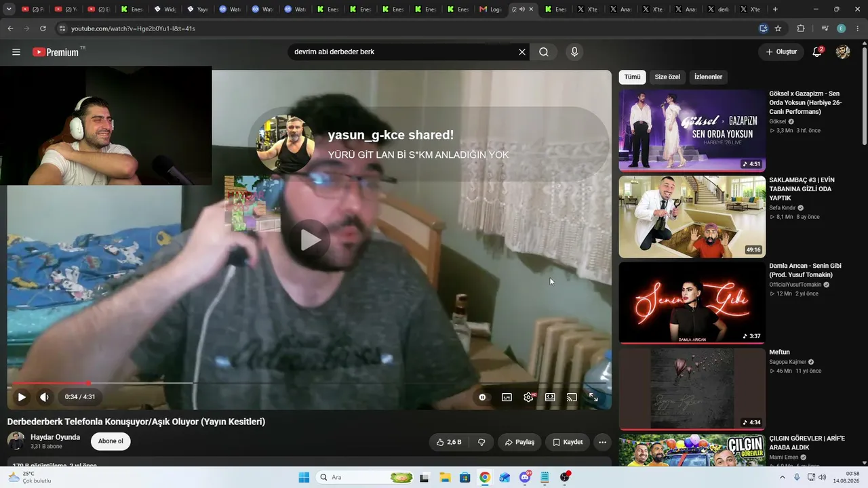Click the large play overlay on the video
This screenshot has width=868, height=488.
click(x=310, y=239)
